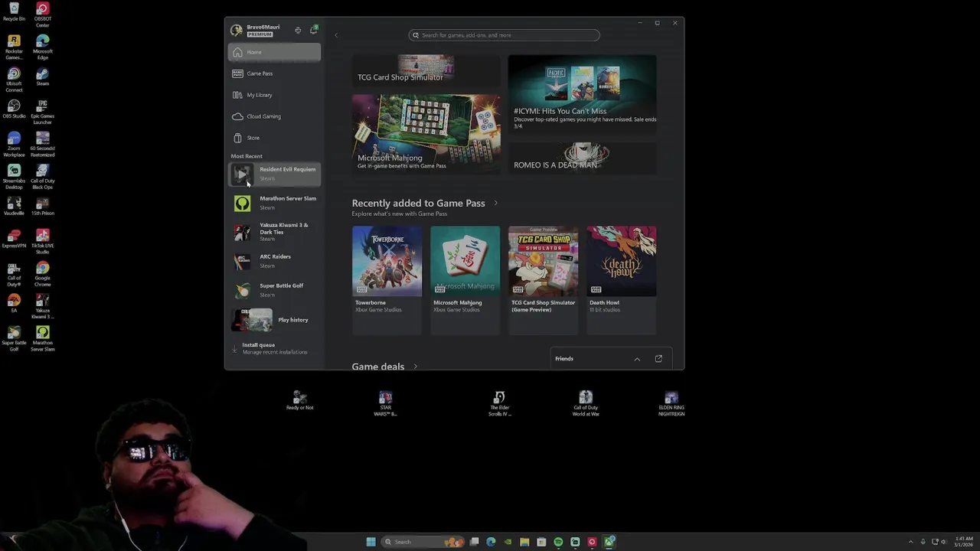The image size is (980, 551).
Task: Open the Towerborne game card
Action: [387, 280]
